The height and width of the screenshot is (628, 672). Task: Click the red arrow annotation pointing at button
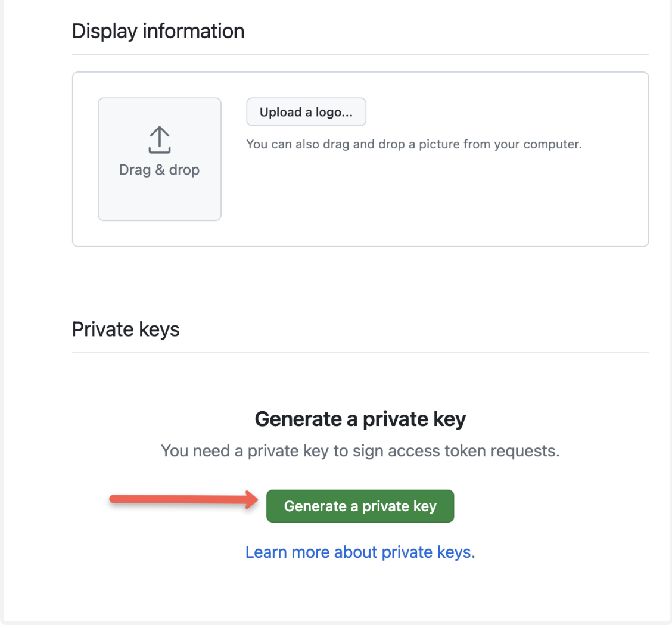tap(183, 499)
